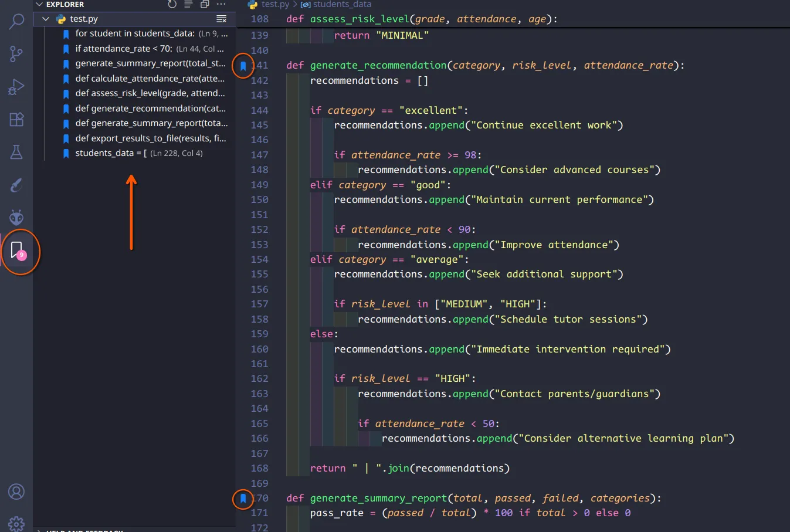The image size is (790, 532).
Task: Click 'pass_rate' variable on line 171
Action: (337, 513)
